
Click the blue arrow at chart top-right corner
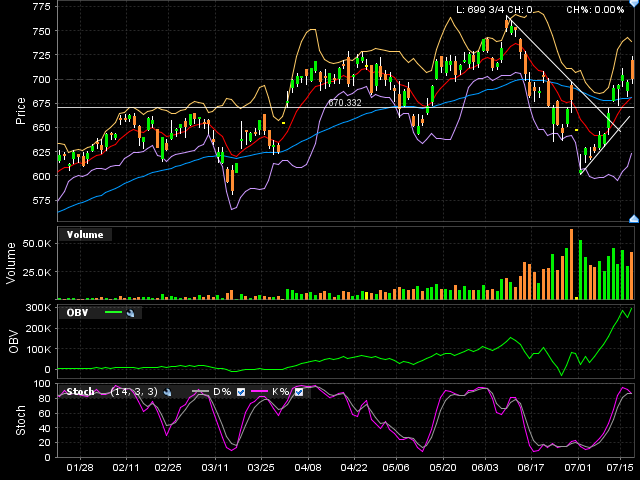[x=632, y=4]
